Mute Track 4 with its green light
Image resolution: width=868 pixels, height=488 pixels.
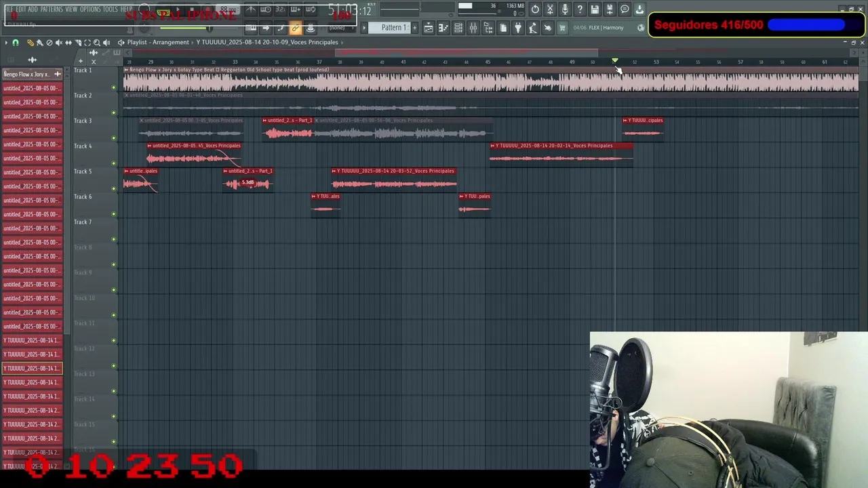[113, 163]
